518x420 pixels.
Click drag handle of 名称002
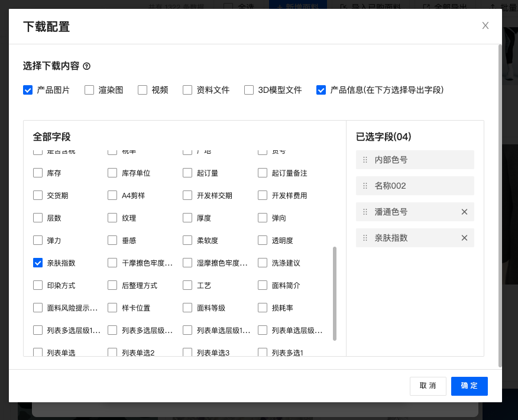[365, 186]
